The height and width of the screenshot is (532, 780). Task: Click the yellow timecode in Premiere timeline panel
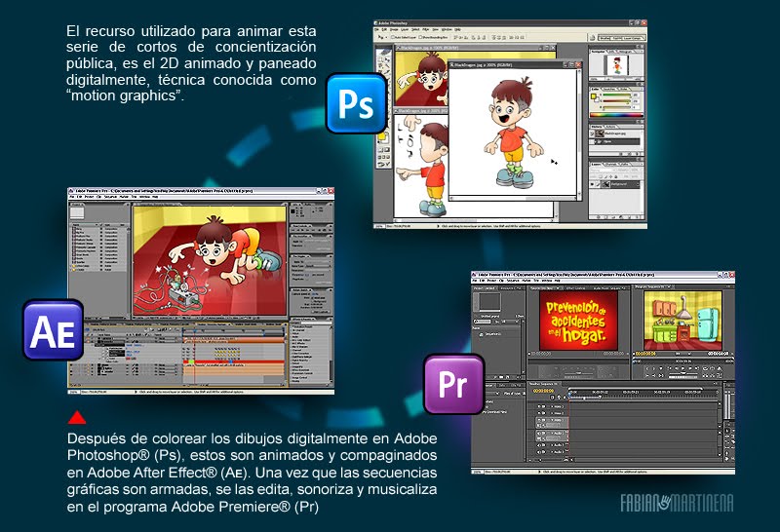pyautogui.click(x=544, y=391)
